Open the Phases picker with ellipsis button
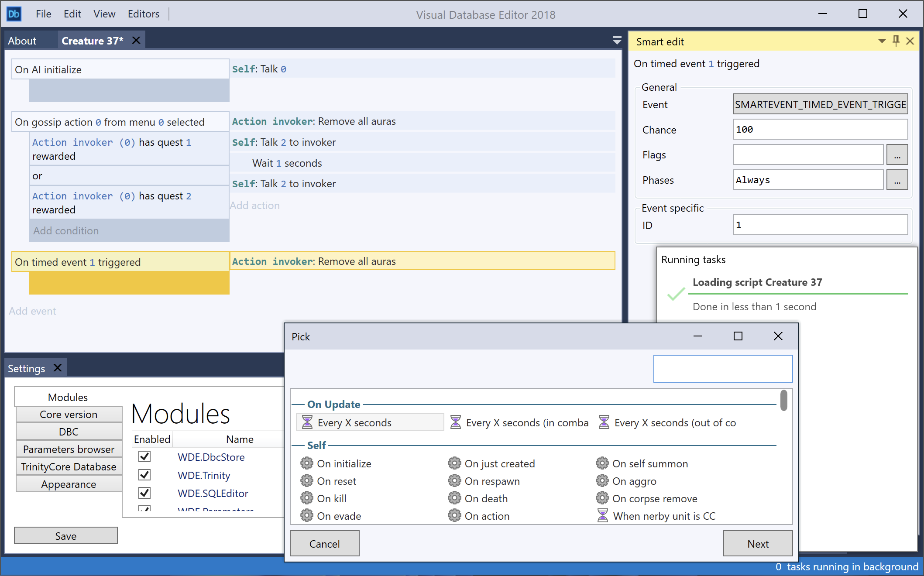The width and height of the screenshot is (924, 576). coord(897,179)
